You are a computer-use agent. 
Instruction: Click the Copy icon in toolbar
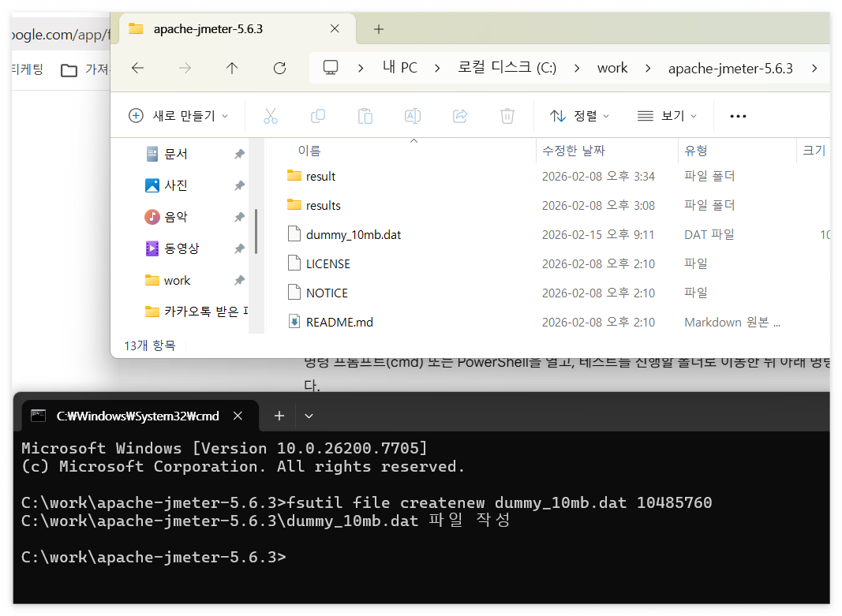pos(318,116)
